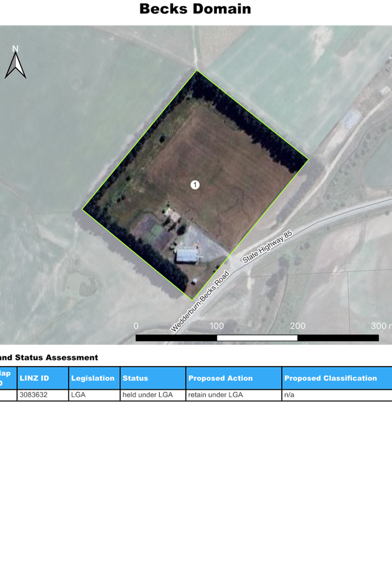Select the Status column header
The height and width of the screenshot is (568, 392).
(136, 378)
